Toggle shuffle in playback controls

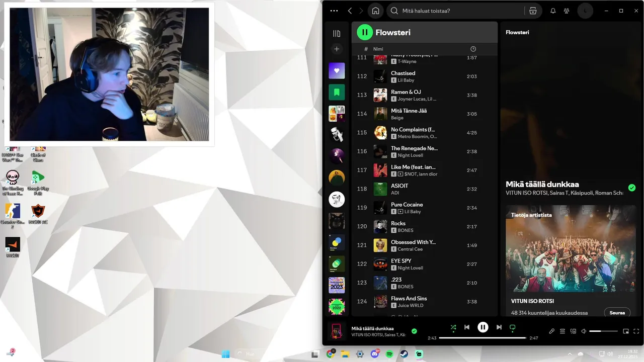[453, 327]
